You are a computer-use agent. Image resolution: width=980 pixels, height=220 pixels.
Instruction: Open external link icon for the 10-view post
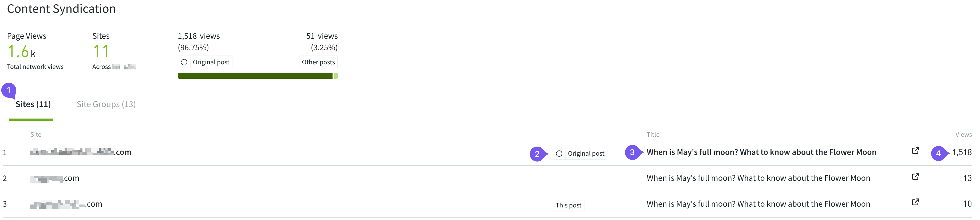pos(915,202)
